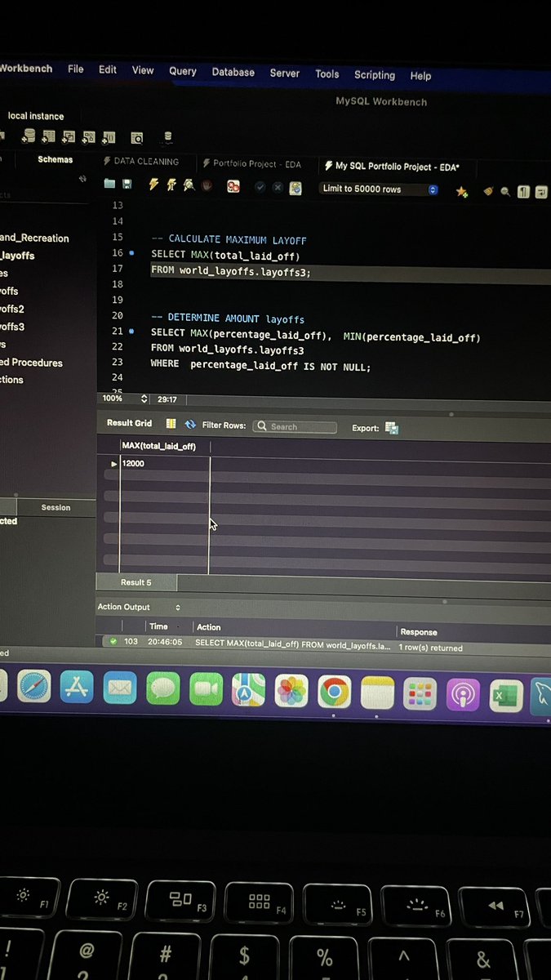
Task: Open Podcasts from the Dock
Action: point(463,694)
